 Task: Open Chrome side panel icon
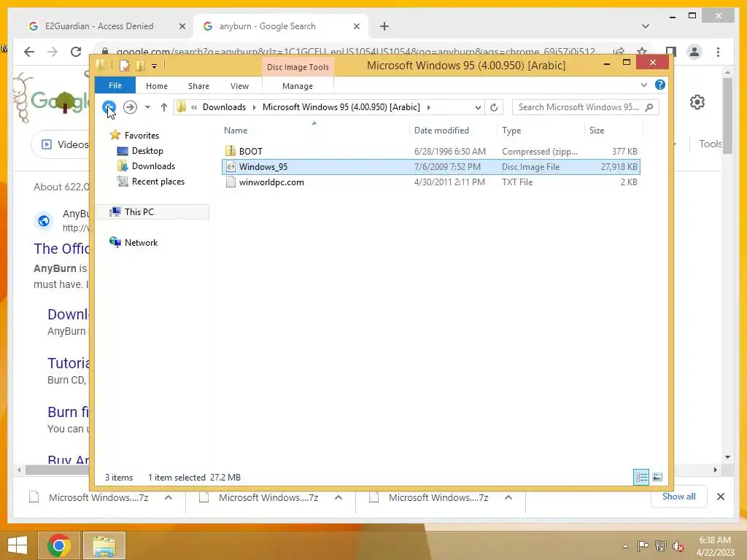coord(671,52)
